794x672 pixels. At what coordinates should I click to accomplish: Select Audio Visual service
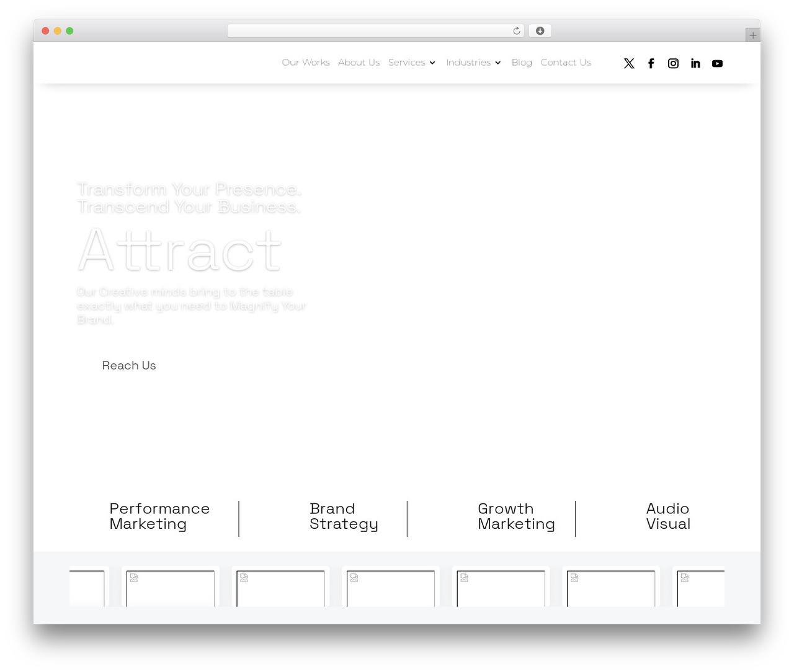668,516
